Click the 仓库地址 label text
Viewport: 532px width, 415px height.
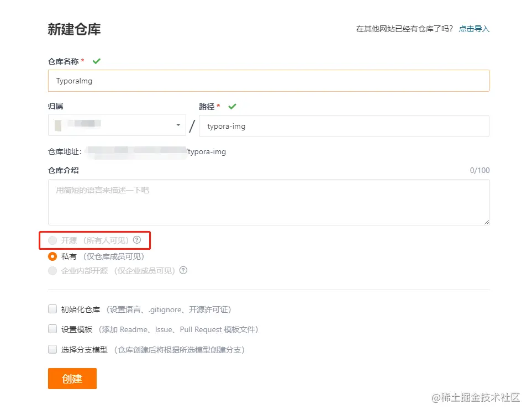coord(65,151)
